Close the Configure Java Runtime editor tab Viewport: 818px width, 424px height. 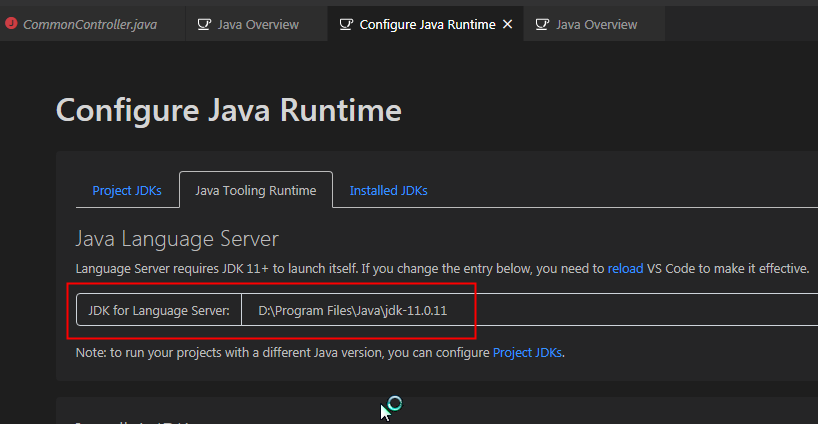tap(507, 24)
